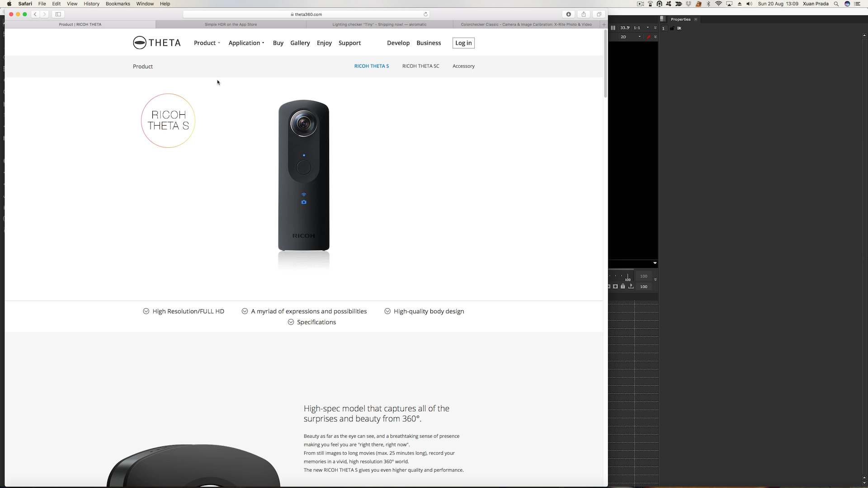Click the record-style square icon below timeline
The width and height of the screenshot is (868, 488).
click(615, 286)
